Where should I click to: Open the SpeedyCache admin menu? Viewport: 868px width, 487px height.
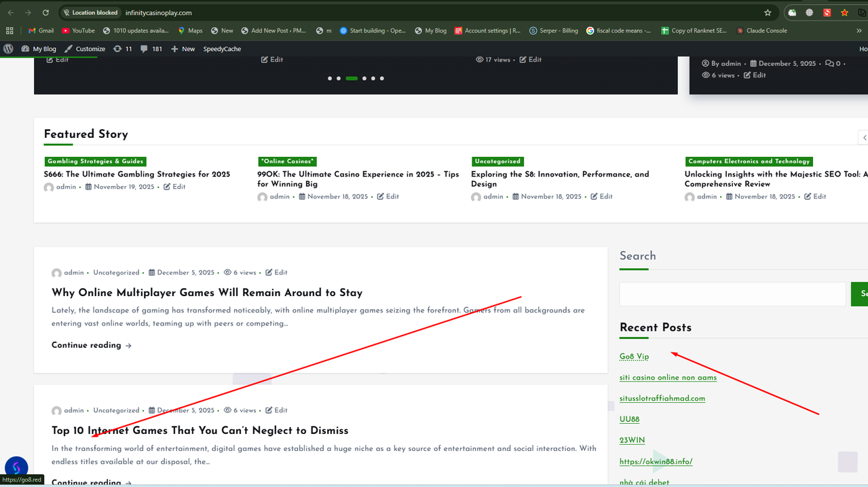[x=222, y=49]
